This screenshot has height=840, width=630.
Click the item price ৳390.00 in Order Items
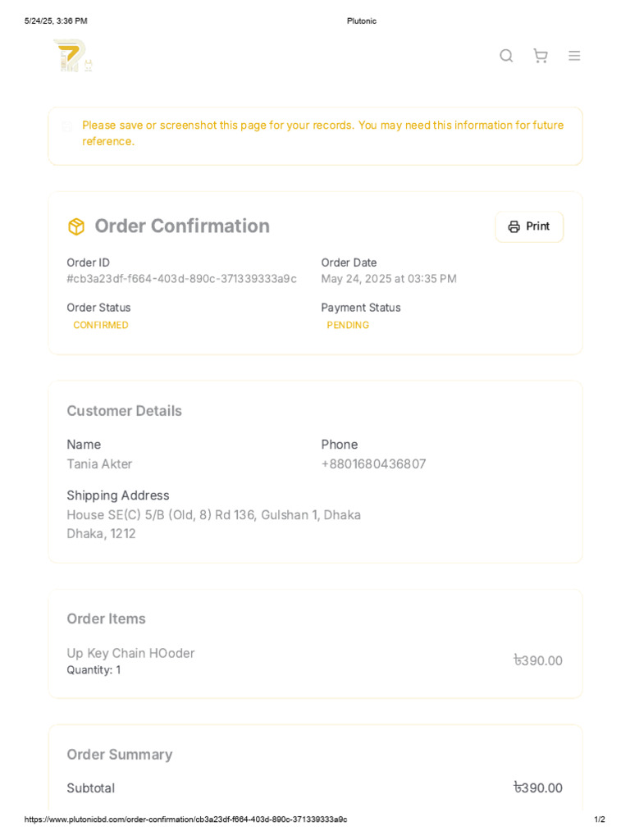click(538, 660)
